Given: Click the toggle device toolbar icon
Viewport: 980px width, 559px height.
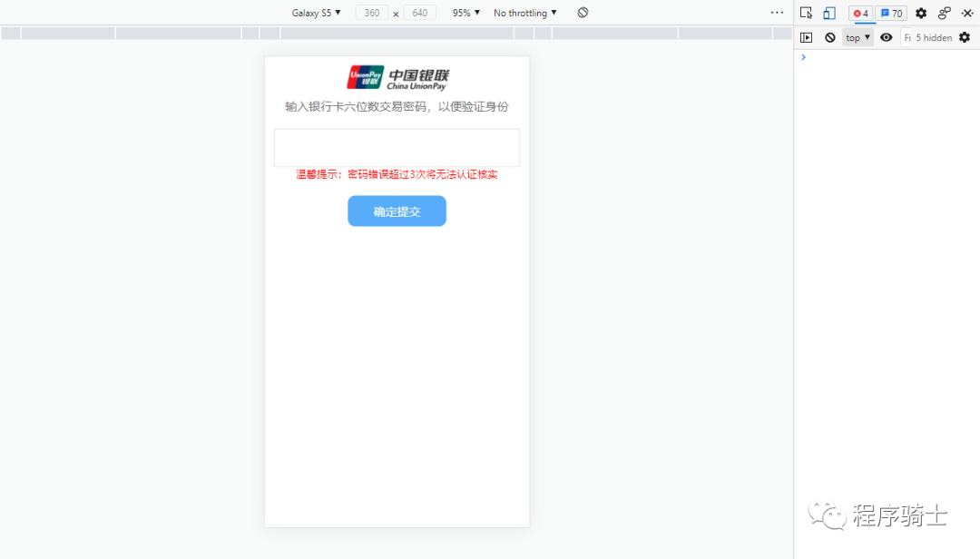Looking at the screenshot, I should tap(827, 13).
